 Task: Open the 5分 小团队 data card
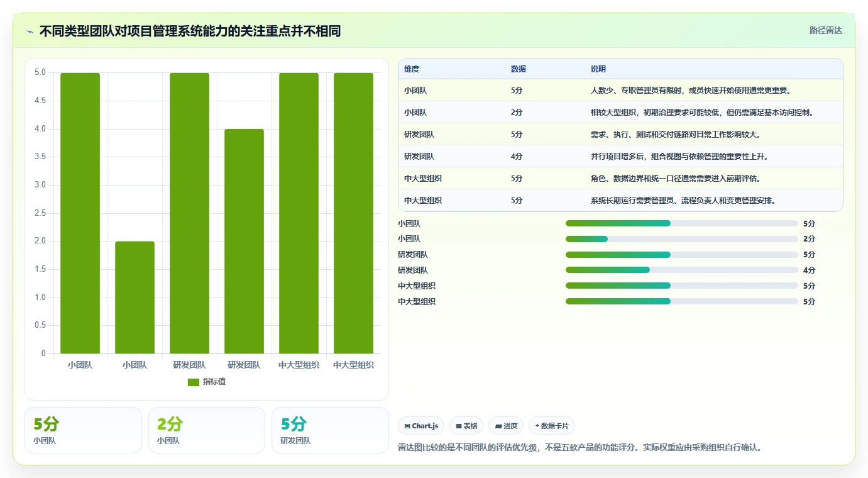coord(83,430)
